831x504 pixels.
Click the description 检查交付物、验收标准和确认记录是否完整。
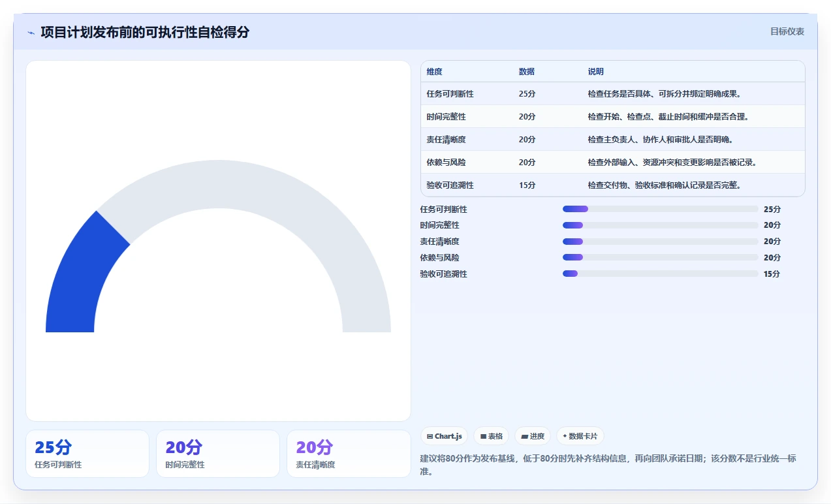[x=665, y=185]
